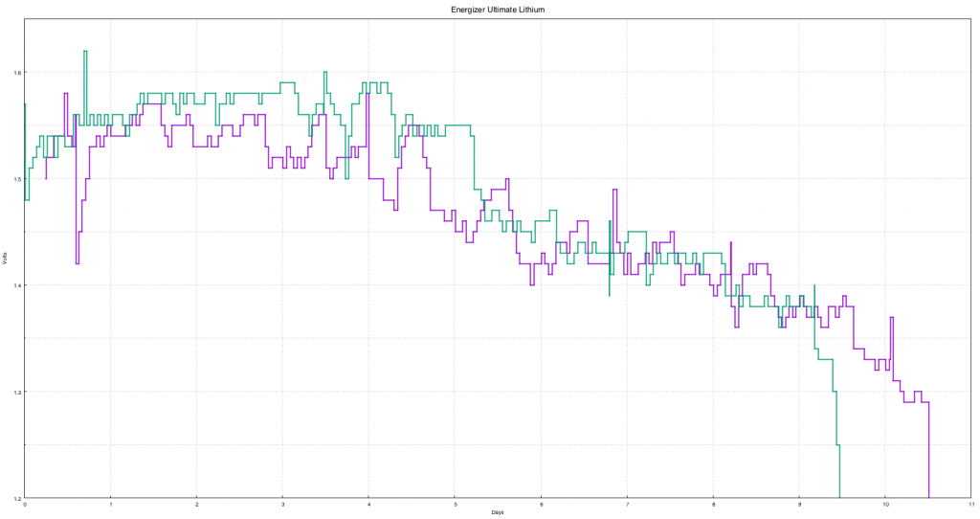The height and width of the screenshot is (519, 980).
Task: Select the x-axis tick label '7'
Action: [627, 504]
